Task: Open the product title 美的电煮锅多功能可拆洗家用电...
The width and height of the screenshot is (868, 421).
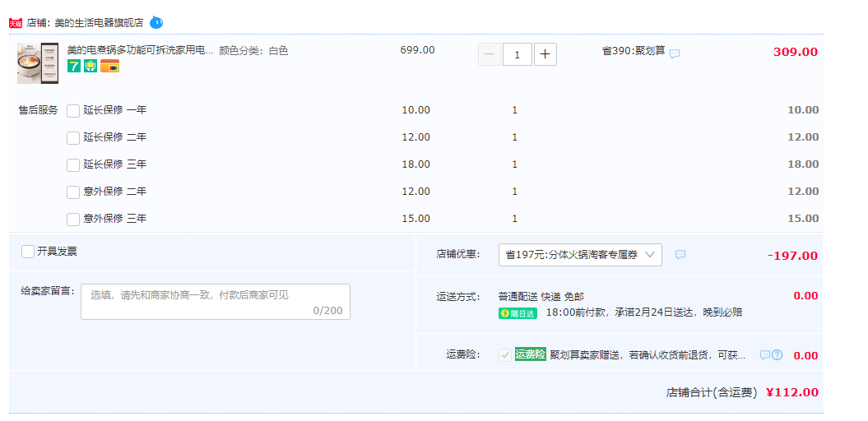Action: [140, 50]
